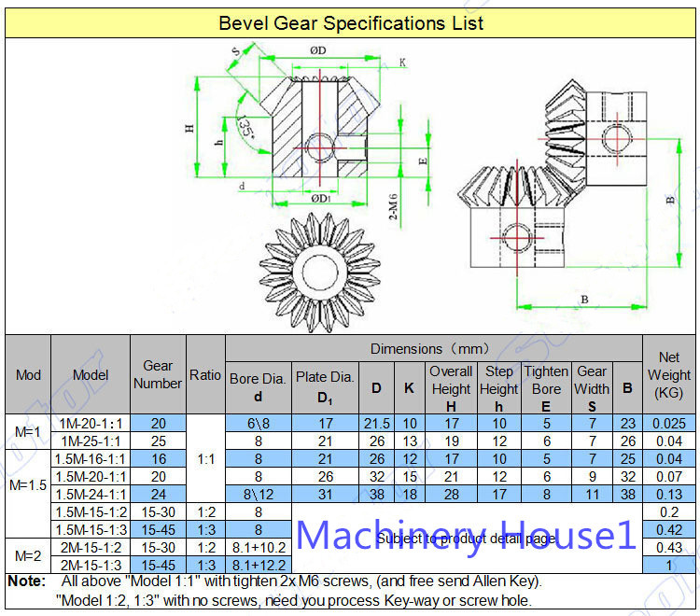The image size is (700, 616).
Task: Click net weight 0.07
Action: coord(669,477)
